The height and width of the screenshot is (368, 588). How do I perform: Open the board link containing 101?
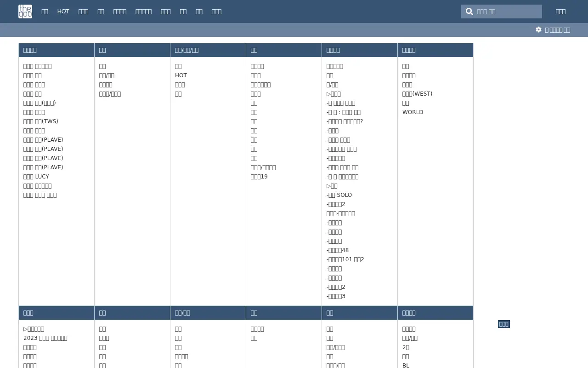click(345, 259)
